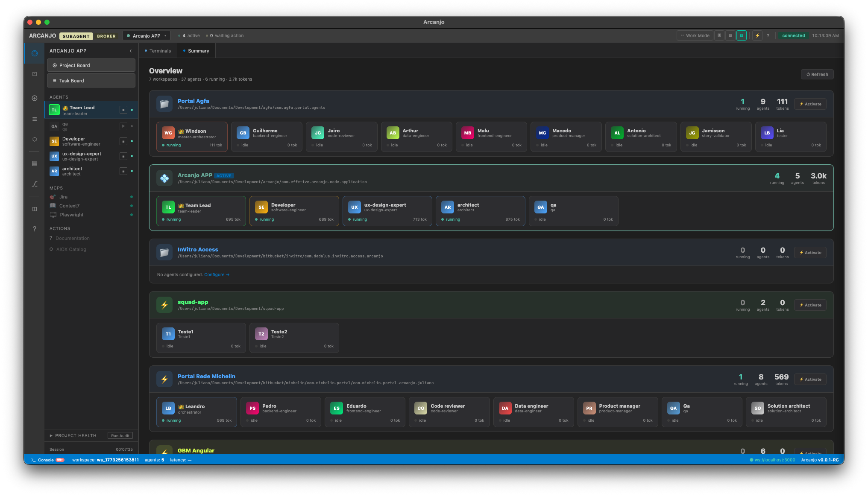Select the Jira MCP icon
Screen dimensions: 868x496
click(x=53, y=197)
